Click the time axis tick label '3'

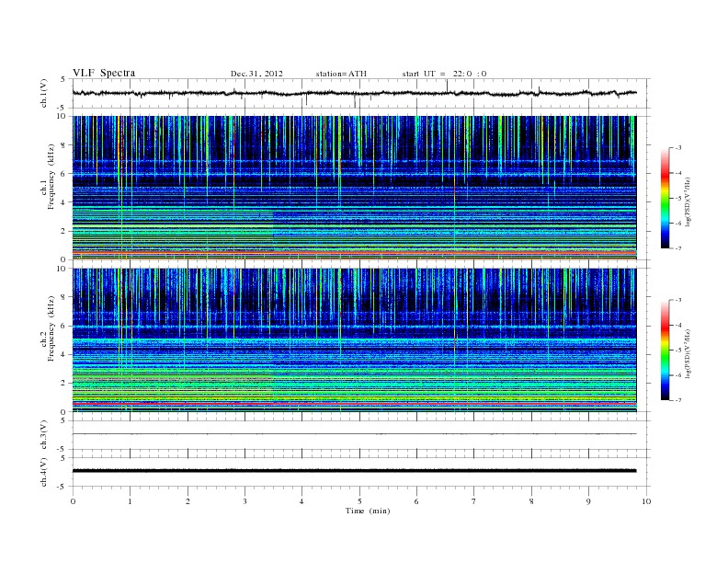[245, 501]
